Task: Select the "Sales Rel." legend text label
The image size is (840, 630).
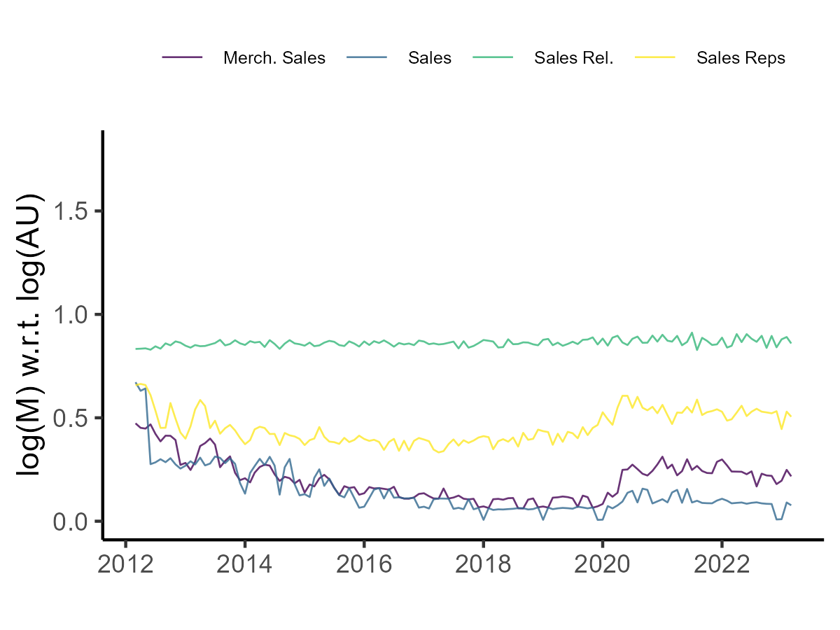Action: coord(573,58)
